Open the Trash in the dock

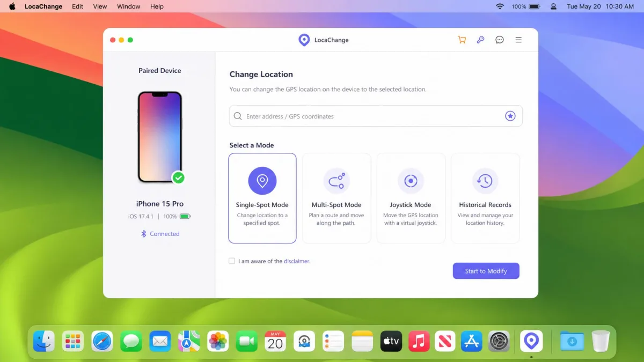(x=601, y=341)
